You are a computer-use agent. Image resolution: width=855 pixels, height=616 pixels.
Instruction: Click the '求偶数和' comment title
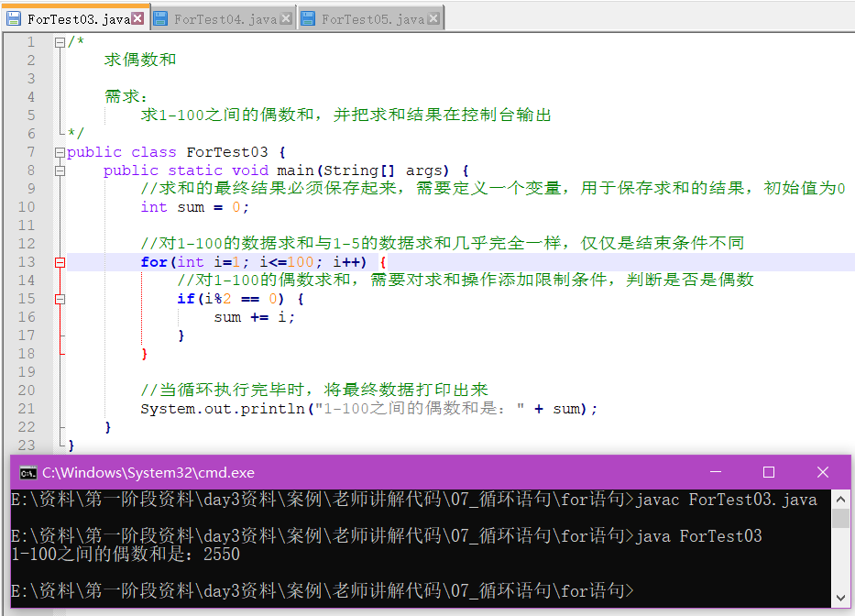click(x=140, y=60)
